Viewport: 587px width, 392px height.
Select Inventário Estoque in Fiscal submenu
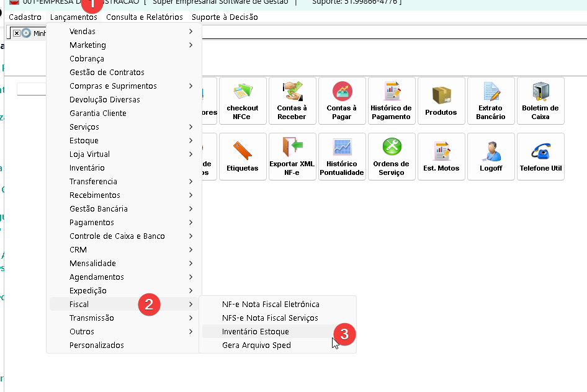tap(256, 332)
